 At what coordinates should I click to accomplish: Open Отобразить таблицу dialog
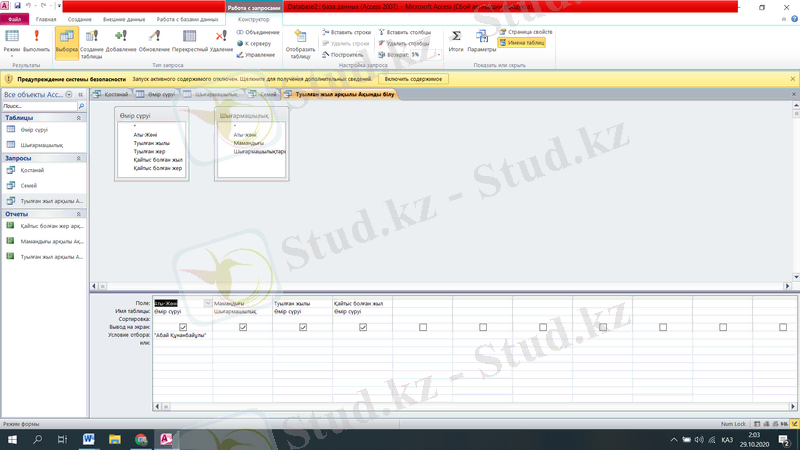pos(301,44)
